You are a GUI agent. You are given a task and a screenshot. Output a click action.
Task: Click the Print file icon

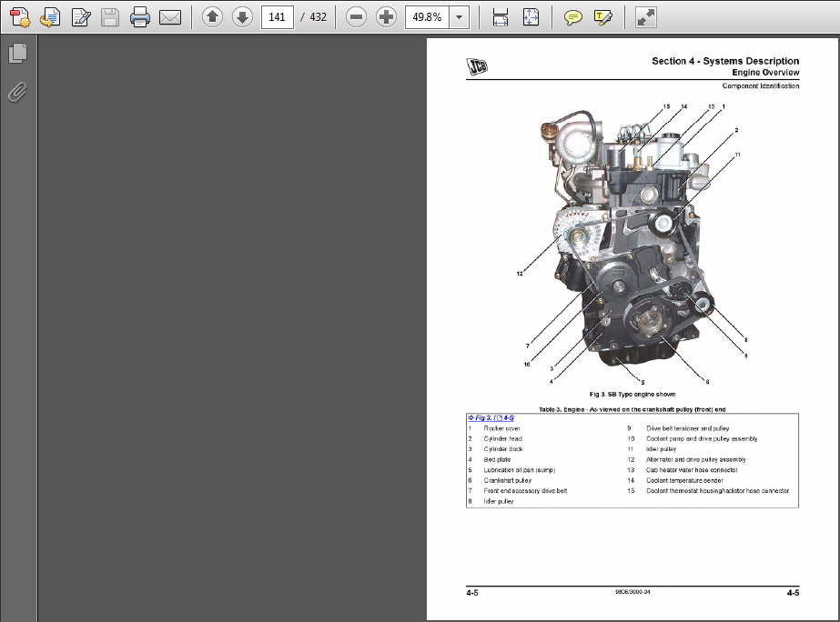[x=139, y=16]
